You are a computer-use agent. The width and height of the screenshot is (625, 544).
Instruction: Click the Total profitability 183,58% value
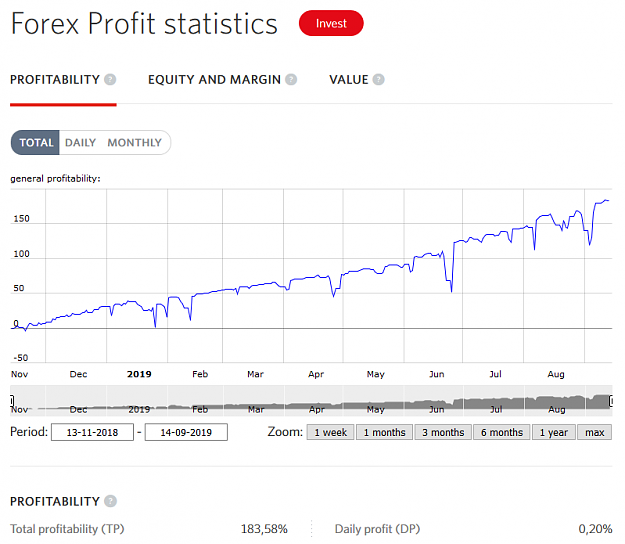click(x=264, y=529)
